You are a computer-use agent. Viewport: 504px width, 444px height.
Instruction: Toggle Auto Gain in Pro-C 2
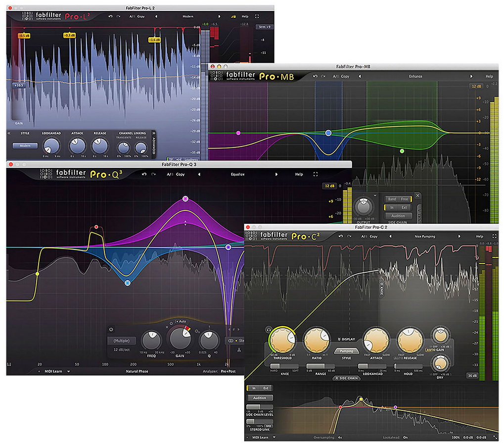[x=435, y=350]
